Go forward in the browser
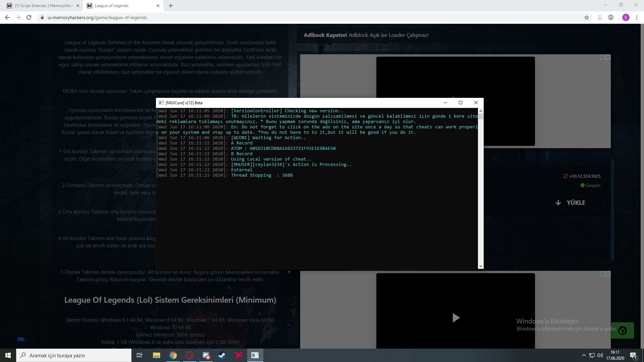Image resolution: width=644 pixels, height=362 pixels. (18, 17)
